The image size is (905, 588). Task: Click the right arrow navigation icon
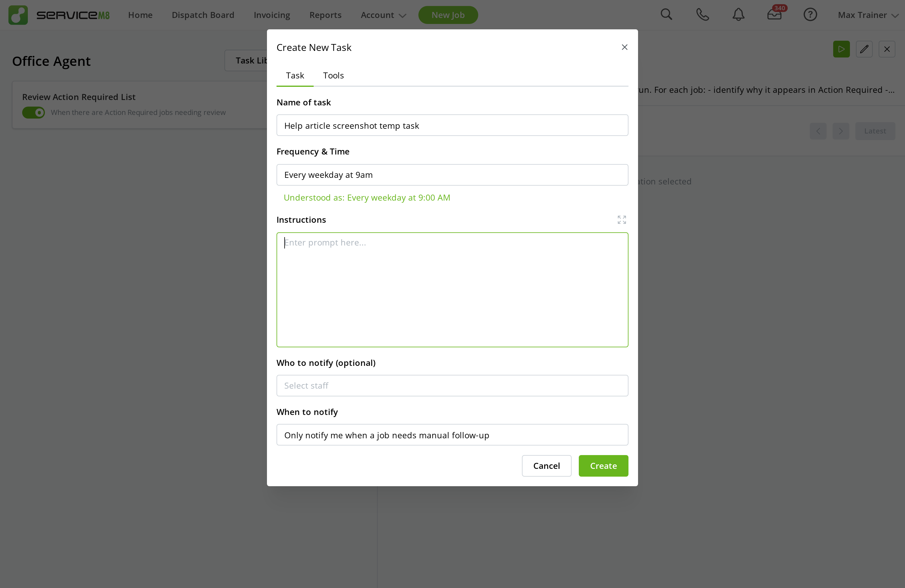841,131
